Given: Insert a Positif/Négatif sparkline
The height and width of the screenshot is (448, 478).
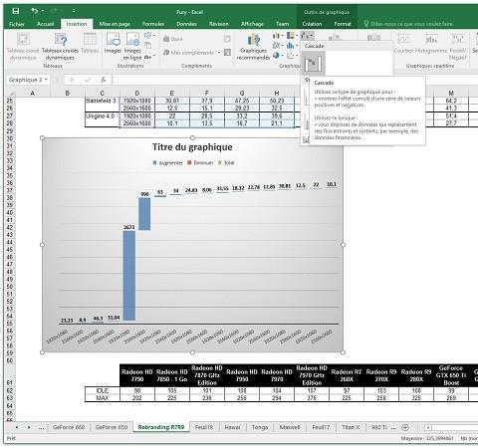Looking at the screenshot, I should [458, 47].
